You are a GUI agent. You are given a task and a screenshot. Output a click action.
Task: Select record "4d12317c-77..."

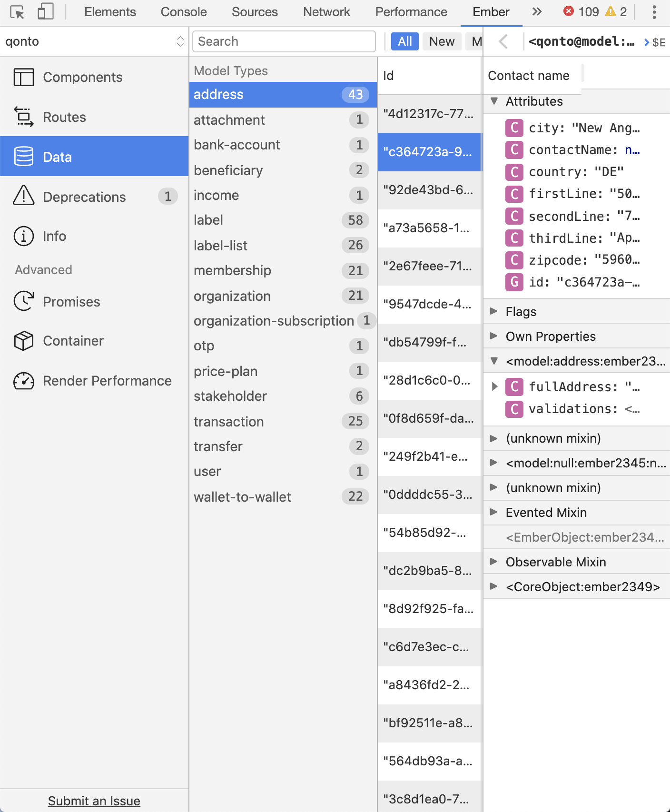pos(430,114)
